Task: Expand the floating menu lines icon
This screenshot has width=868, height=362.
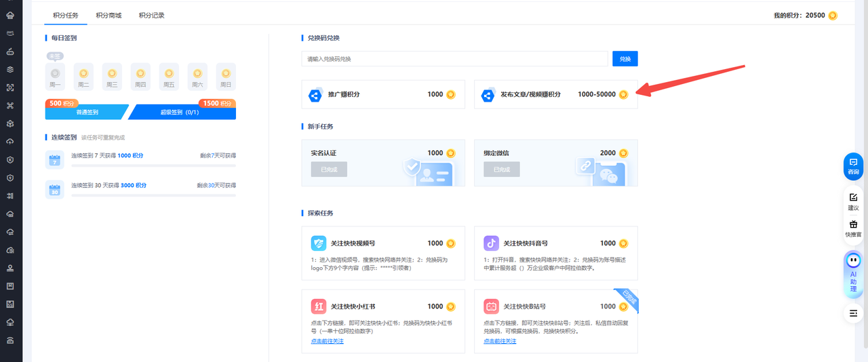Action: (854, 313)
